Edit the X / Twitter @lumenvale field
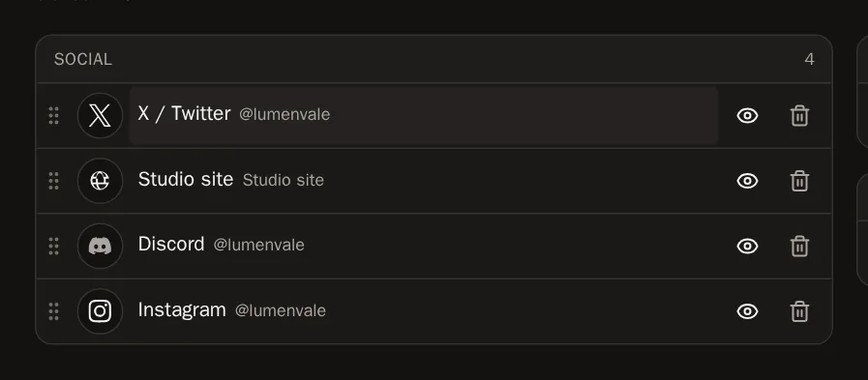Screen dimensions: 868x380 pos(424,116)
